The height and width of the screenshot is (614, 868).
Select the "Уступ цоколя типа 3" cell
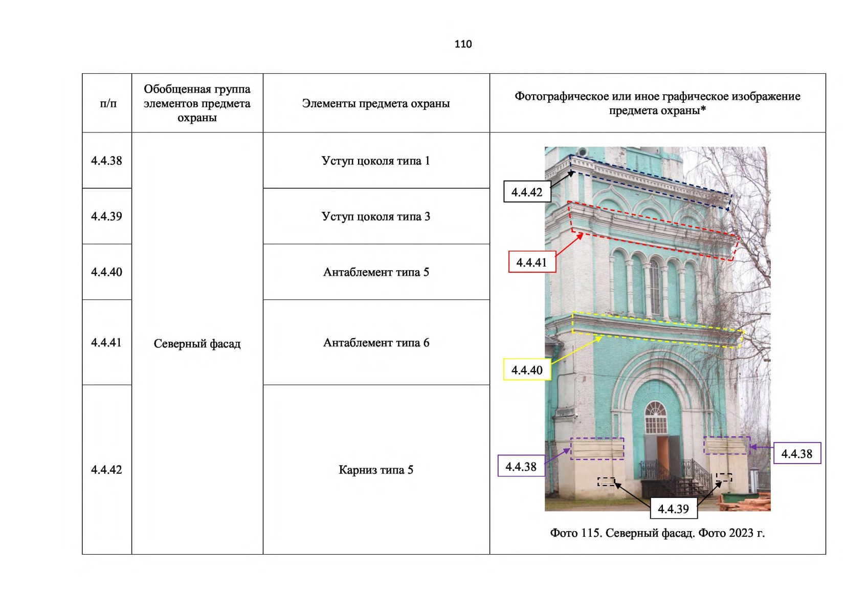(x=376, y=216)
